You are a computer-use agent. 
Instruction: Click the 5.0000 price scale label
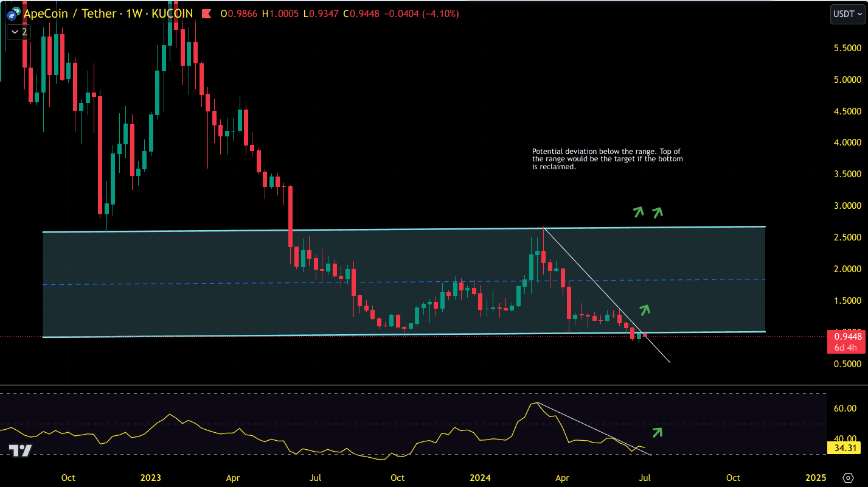click(x=848, y=80)
